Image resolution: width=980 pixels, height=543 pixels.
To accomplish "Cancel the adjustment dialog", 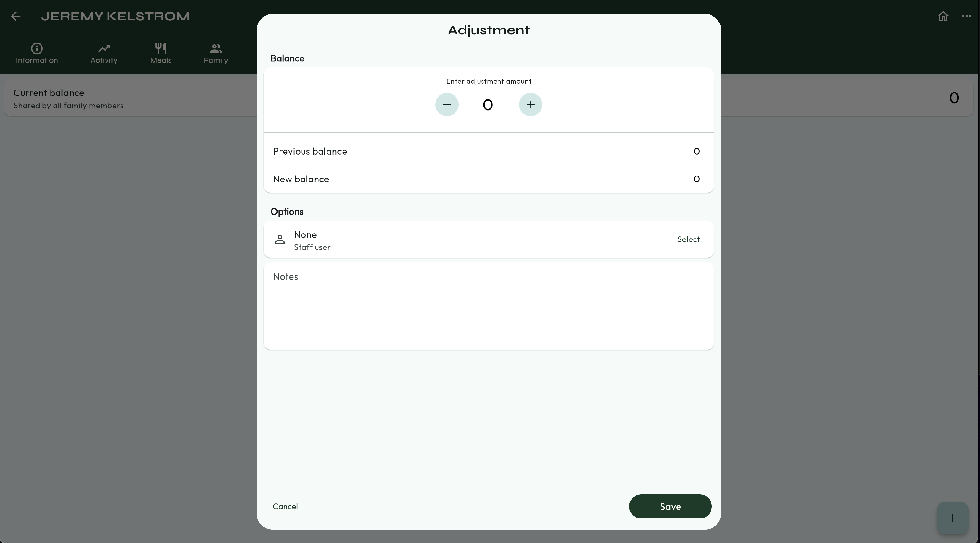I will coord(285,506).
